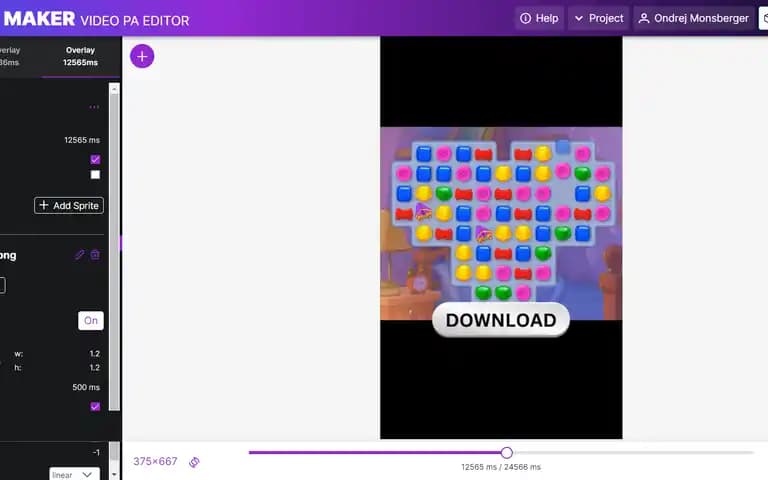The width and height of the screenshot is (768, 480).
Task: Open the three-dots options menu
Action: tap(94, 107)
